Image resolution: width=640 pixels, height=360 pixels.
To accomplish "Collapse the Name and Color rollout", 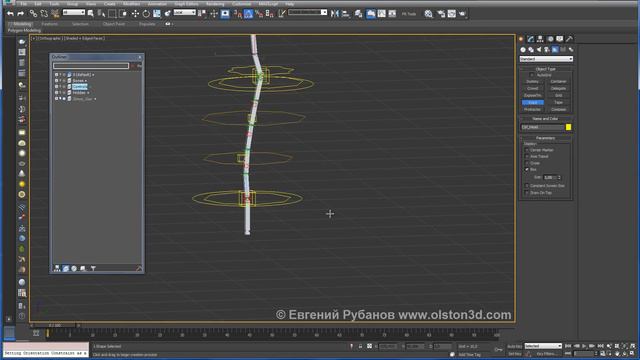I will [546, 119].
